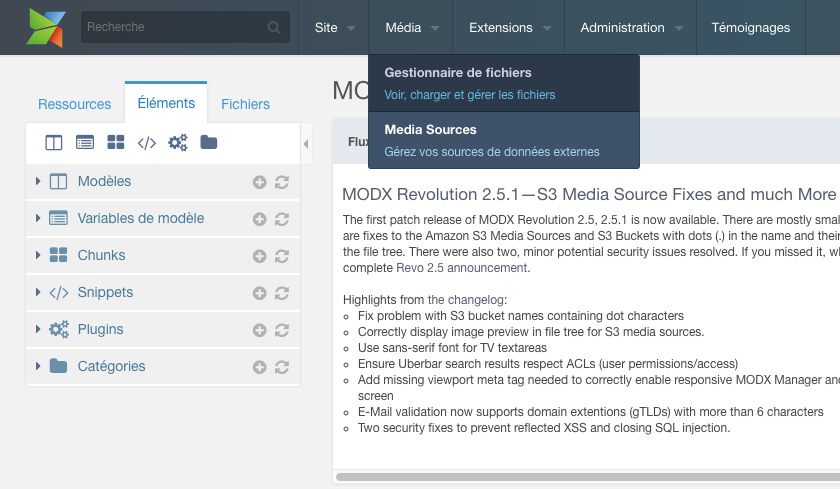Refresh the Chunks row
This screenshot has width=840, height=489.
[282, 256]
